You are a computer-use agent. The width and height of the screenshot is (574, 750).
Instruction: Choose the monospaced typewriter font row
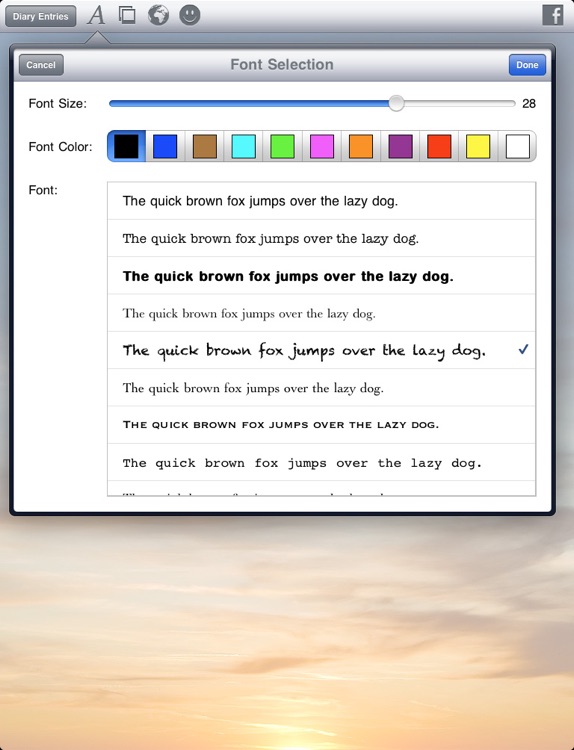click(x=321, y=462)
